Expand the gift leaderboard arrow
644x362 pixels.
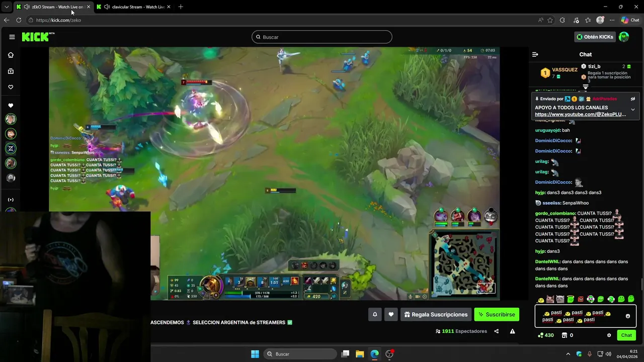tap(586, 87)
